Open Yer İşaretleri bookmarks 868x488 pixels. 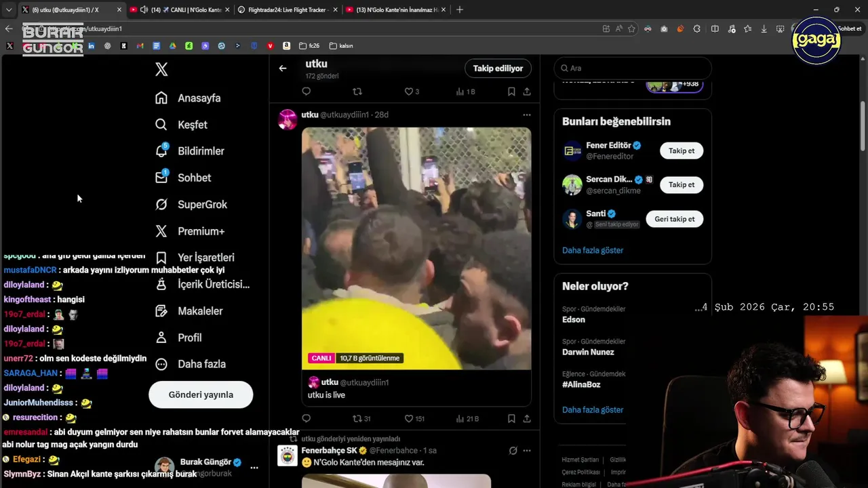point(195,258)
